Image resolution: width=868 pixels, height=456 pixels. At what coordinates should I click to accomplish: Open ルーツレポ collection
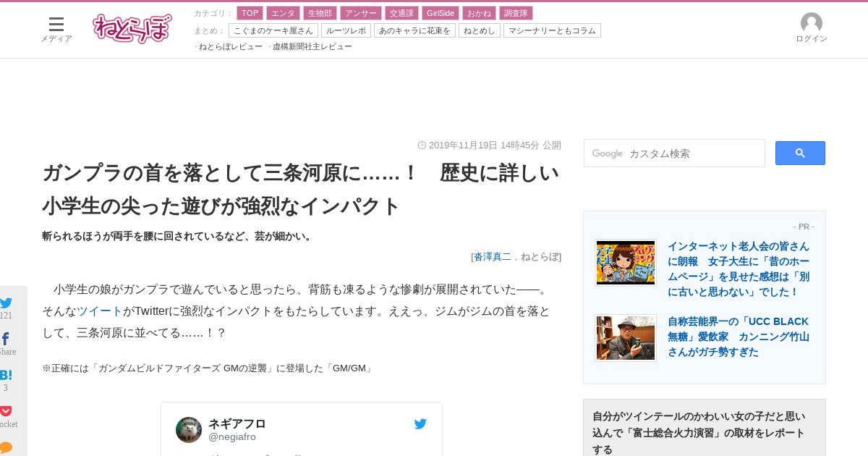pyautogui.click(x=346, y=30)
